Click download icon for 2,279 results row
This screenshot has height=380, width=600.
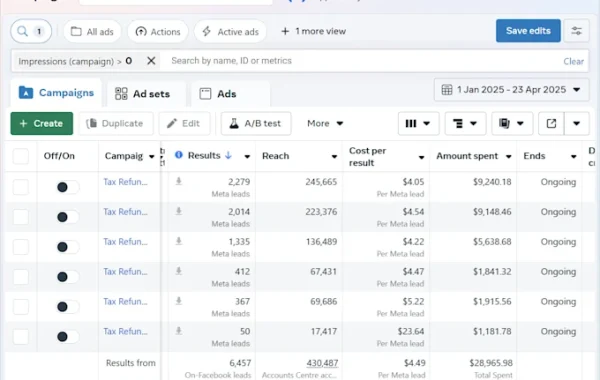coord(179,181)
